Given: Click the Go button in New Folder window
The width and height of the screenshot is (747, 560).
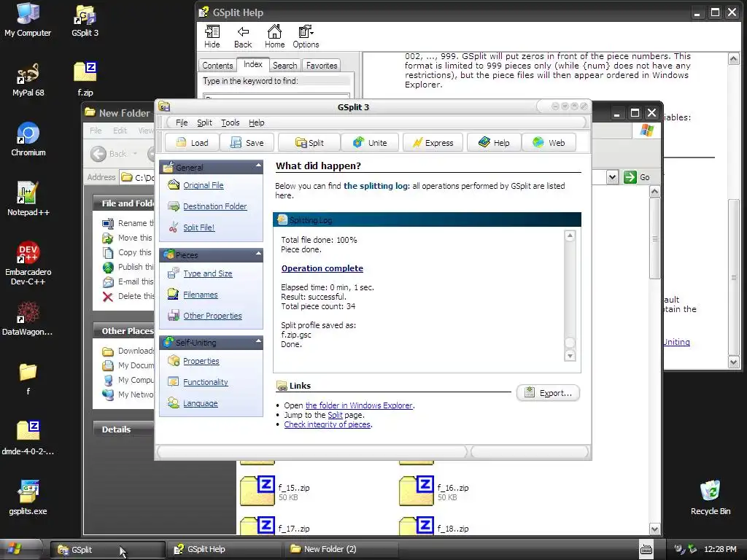Looking at the screenshot, I should (636, 178).
